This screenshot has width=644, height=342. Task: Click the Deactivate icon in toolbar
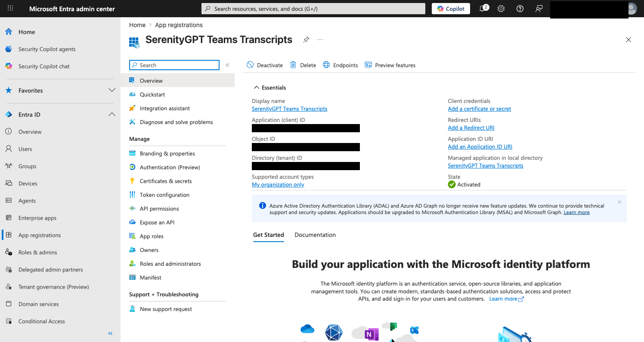point(250,65)
